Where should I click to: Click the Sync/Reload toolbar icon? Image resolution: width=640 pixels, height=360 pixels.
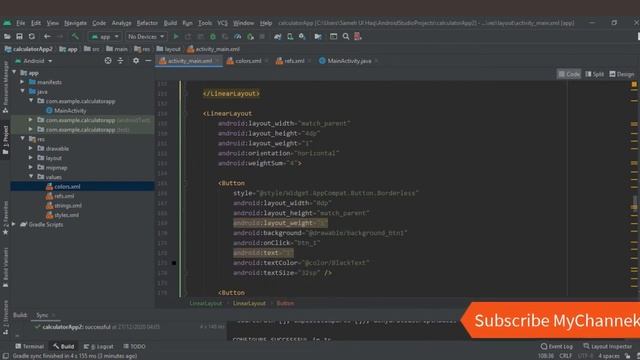[x=32, y=37]
